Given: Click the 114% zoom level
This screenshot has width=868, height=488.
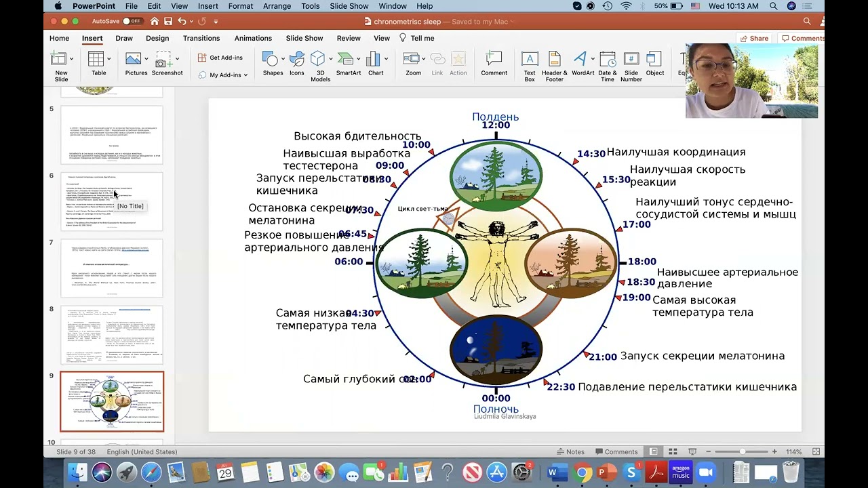Looking at the screenshot, I should [x=794, y=451].
